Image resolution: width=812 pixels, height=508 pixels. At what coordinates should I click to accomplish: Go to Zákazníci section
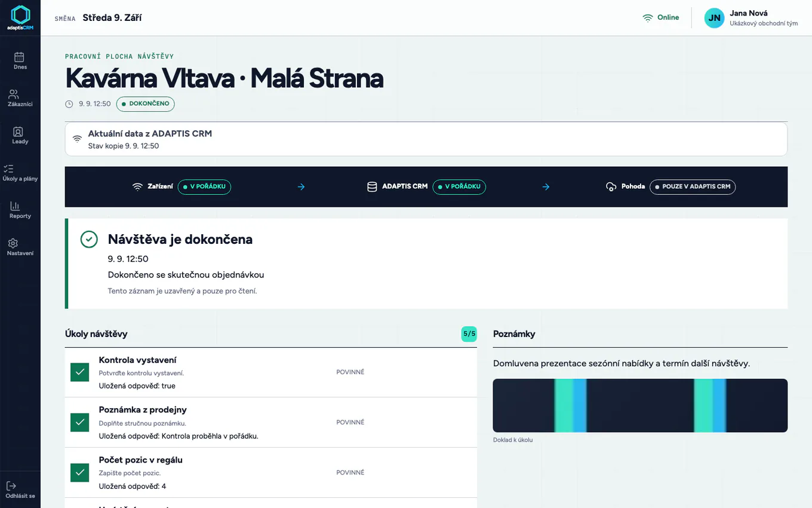point(20,98)
